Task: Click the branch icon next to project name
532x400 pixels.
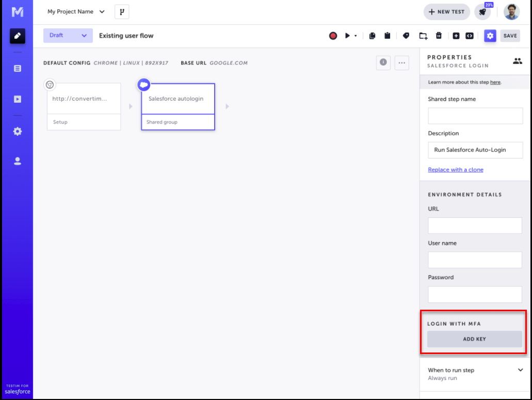Action: click(x=122, y=12)
